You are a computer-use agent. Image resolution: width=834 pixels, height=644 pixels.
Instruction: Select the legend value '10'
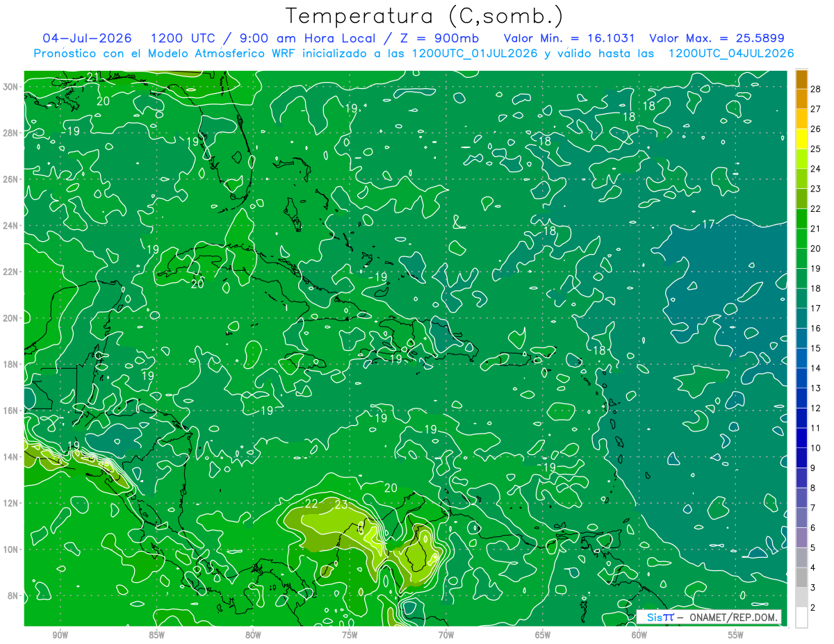pyautogui.click(x=815, y=448)
